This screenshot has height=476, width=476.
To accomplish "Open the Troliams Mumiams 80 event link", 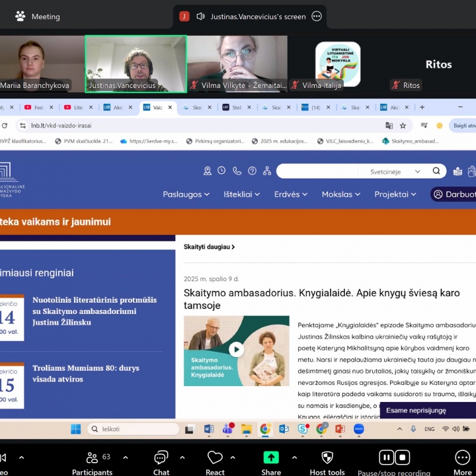I will tap(85, 374).
